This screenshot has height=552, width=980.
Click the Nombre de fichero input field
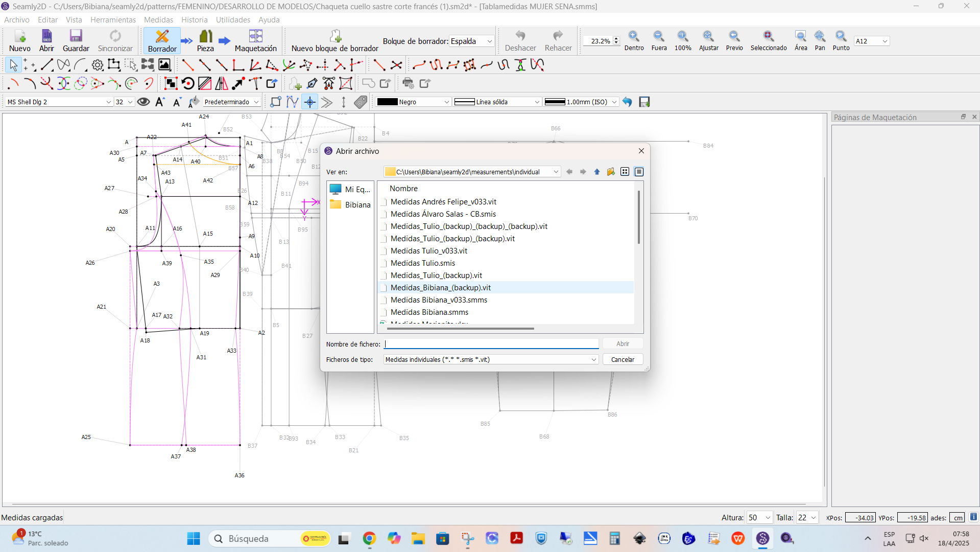click(491, 344)
